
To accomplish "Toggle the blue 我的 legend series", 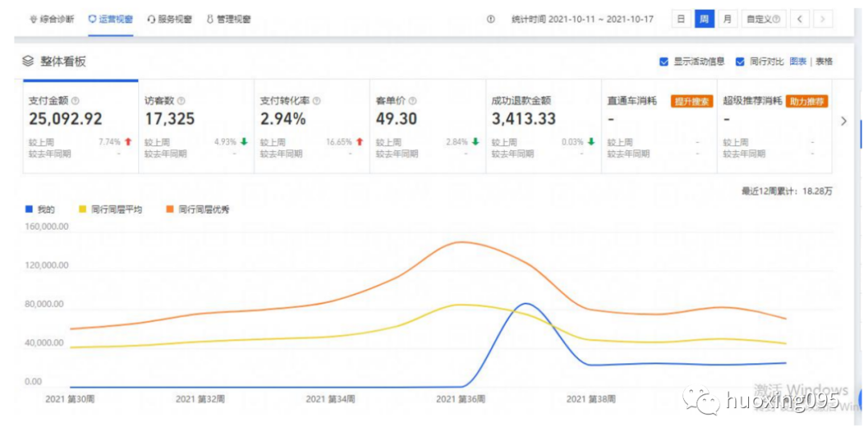I will pyautogui.click(x=40, y=210).
